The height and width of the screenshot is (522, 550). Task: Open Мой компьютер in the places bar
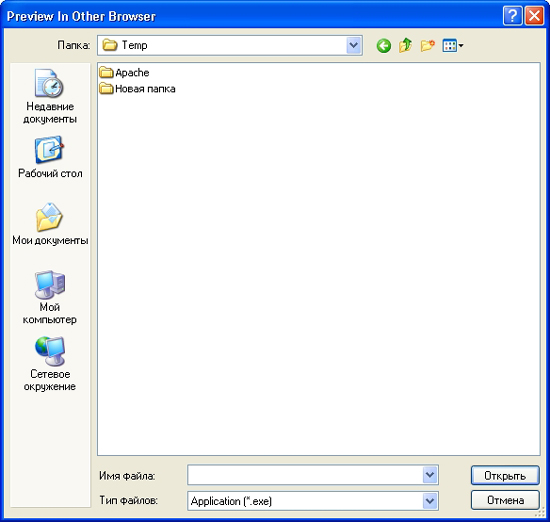[50, 297]
